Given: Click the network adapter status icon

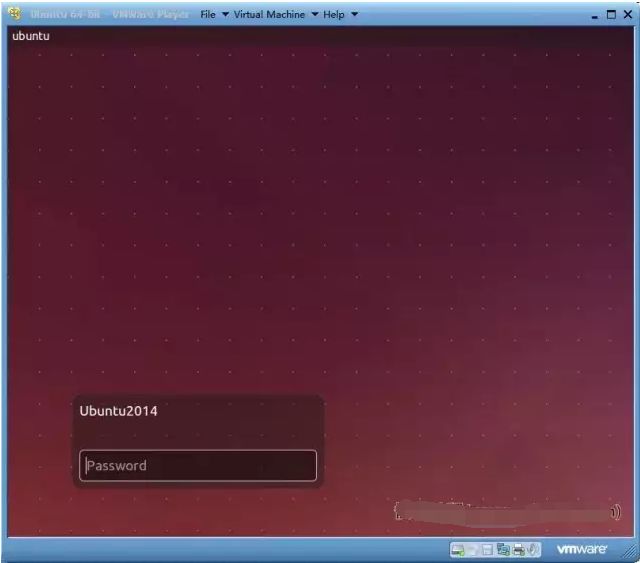Looking at the screenshot, I should click(503, 550).
